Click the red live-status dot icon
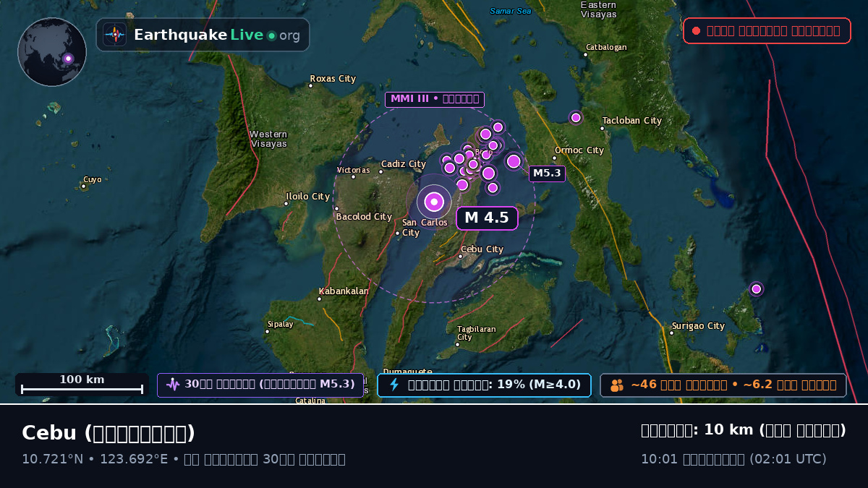 coord(696,31)
